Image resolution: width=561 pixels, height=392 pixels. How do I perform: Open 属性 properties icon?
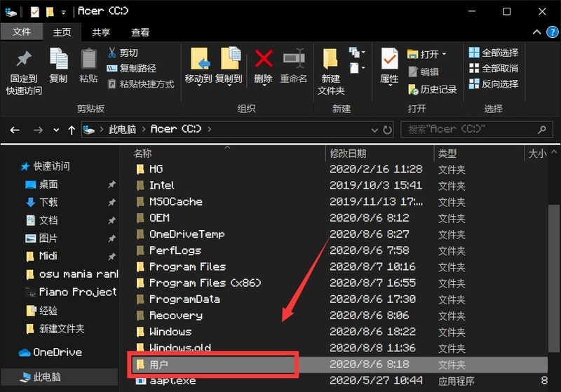[x=389, y=58]
